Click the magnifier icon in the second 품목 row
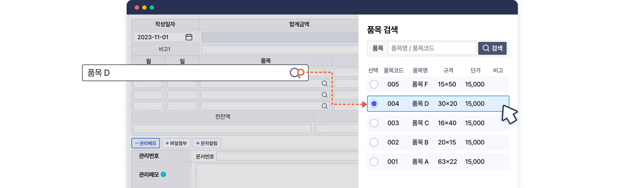Screen dimensions: 644x188 pos(325,84)
